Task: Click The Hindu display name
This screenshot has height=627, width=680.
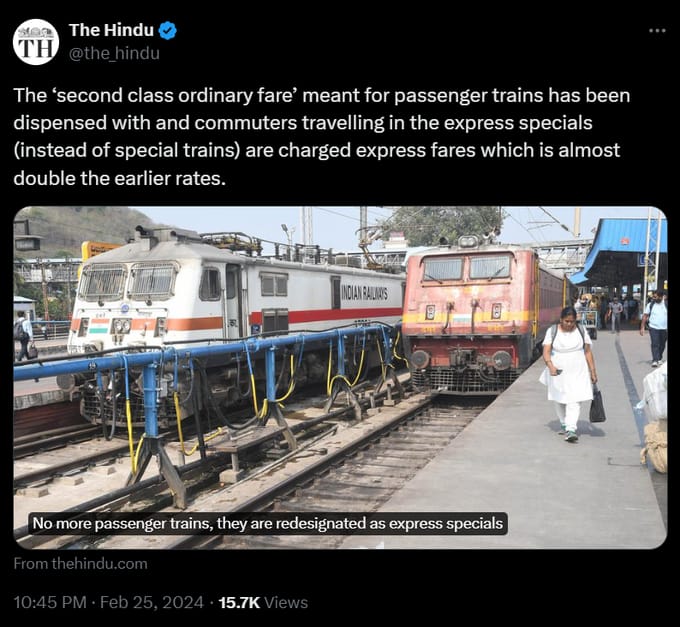Action: [x=111, y=30]
